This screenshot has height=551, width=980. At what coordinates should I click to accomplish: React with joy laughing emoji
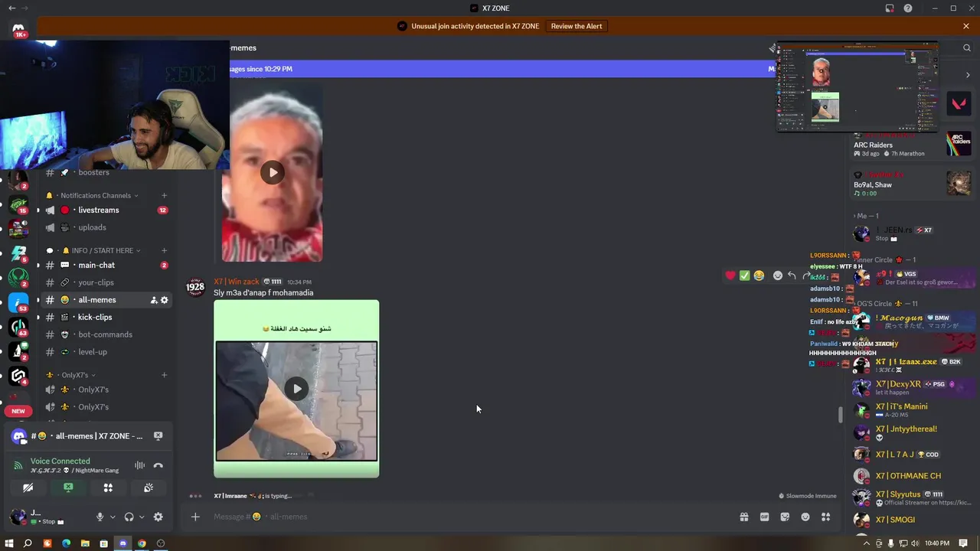click(x=759, y=275)
